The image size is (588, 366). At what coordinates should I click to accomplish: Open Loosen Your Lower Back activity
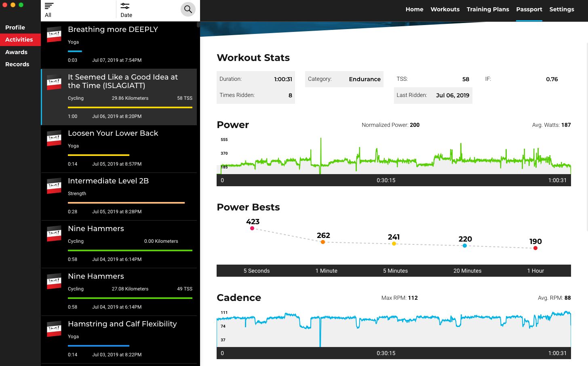coord(119,149)
